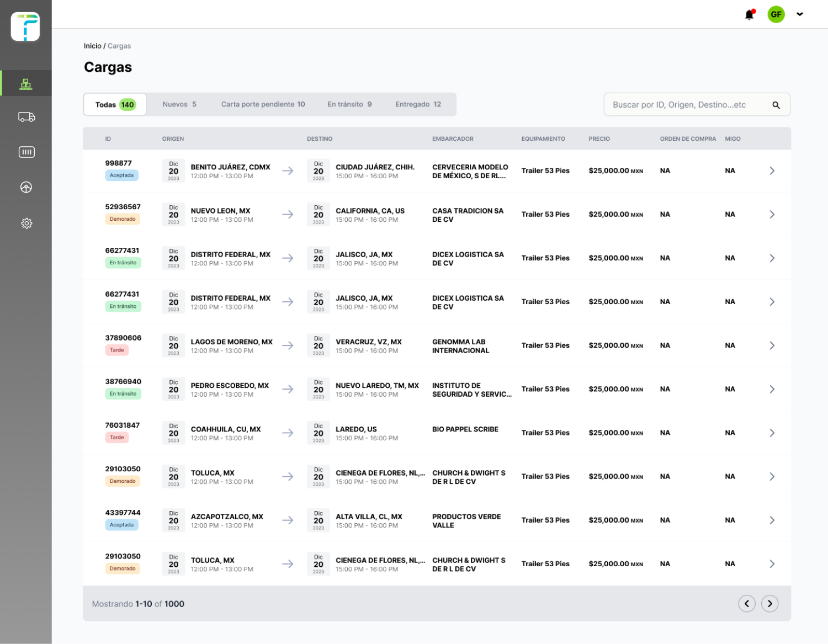Filter by En tránsito tab

(349, 104)
